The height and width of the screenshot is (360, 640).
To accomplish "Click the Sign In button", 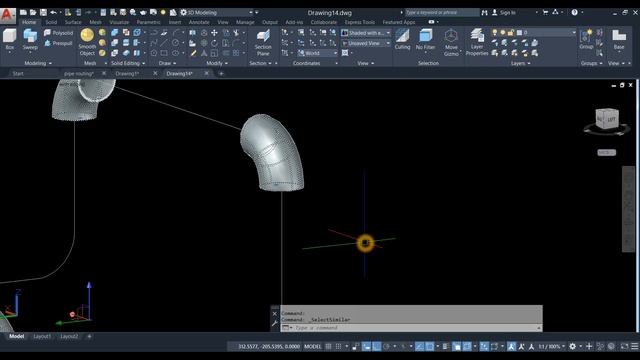I will tap(504, 13).
